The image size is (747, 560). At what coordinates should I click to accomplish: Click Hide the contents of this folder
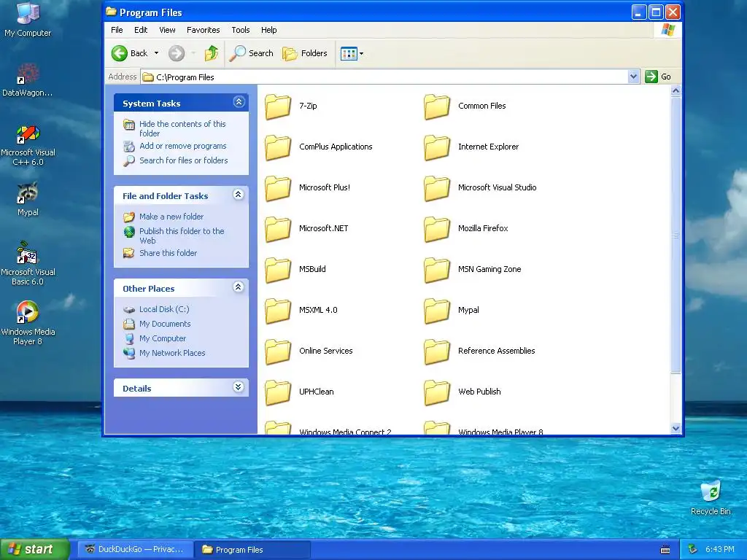182,128
